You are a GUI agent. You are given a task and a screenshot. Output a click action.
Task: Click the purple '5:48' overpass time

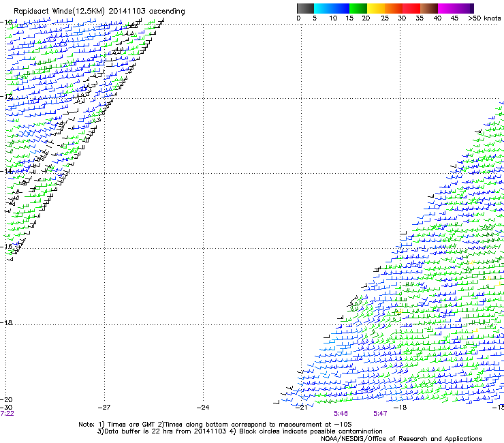[341, 414]
